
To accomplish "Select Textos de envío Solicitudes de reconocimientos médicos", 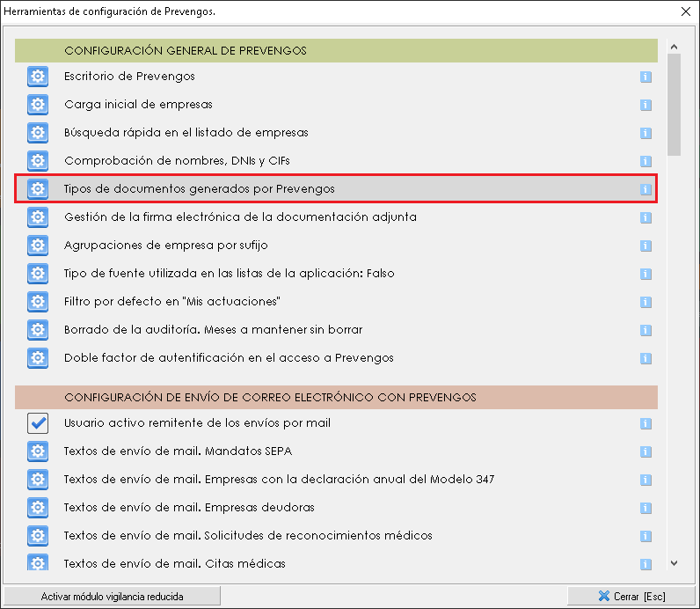I will (x=248, y=536).
